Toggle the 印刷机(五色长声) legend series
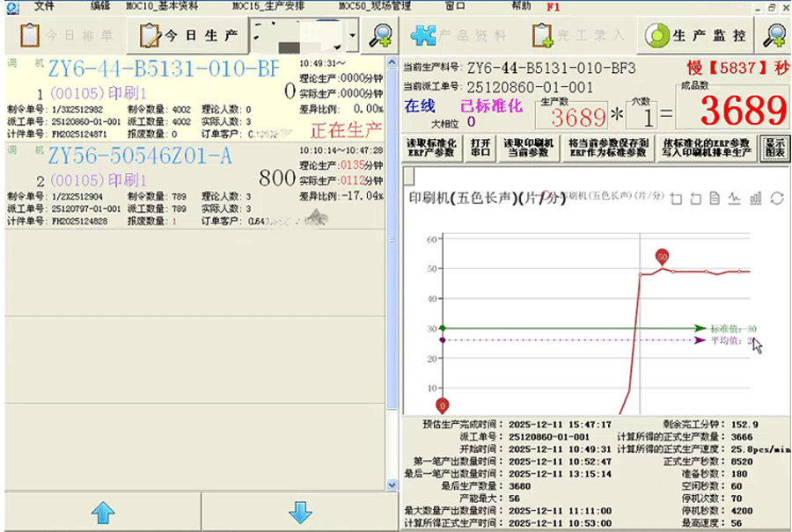The image size is (792, 532). tap(607, 195)
